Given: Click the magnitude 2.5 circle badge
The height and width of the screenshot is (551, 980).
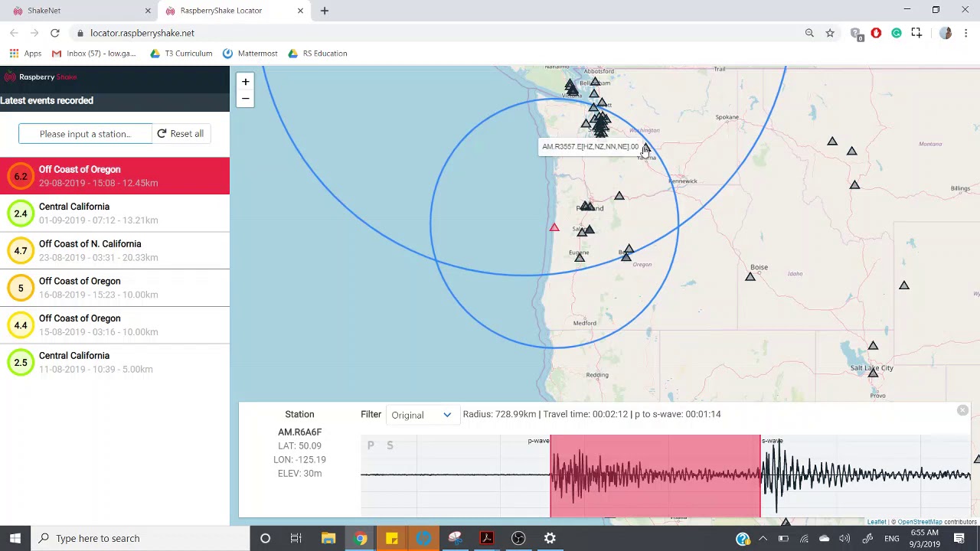Looking at the screenshot, I should point(21,362).
